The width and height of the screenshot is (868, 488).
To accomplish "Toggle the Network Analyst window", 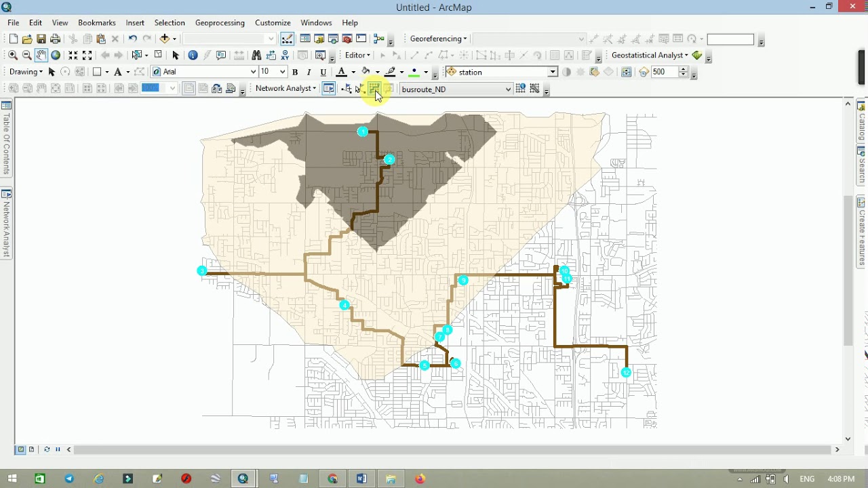I will tap(329, 88).
